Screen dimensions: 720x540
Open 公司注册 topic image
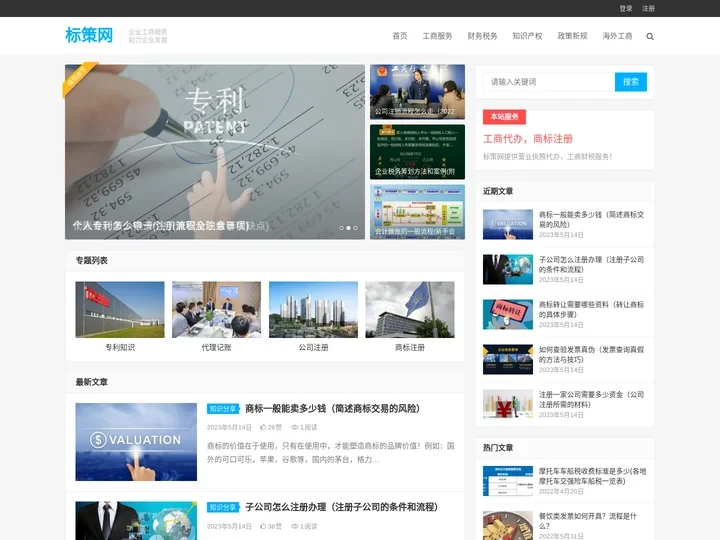click(313, 309)
